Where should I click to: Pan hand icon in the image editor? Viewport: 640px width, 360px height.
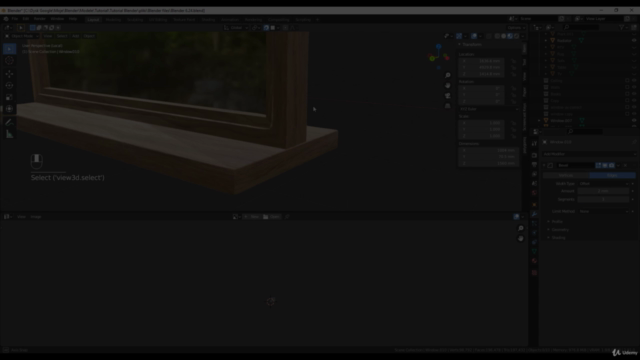pyautogui.click(x=521, y=238)
